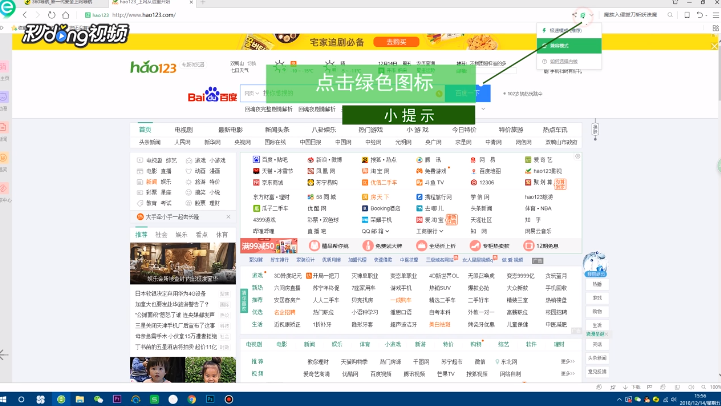Open the 今日特价 navigation tab

464,130
